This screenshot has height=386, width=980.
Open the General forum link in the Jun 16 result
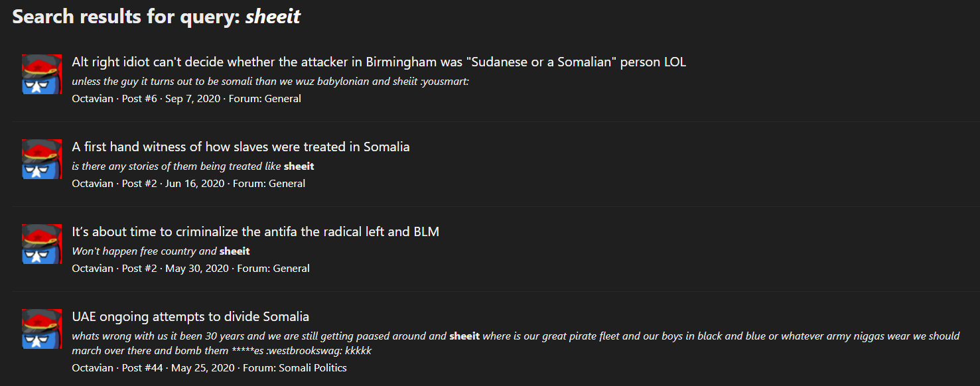pyautogui.click(x=287, y=184)
